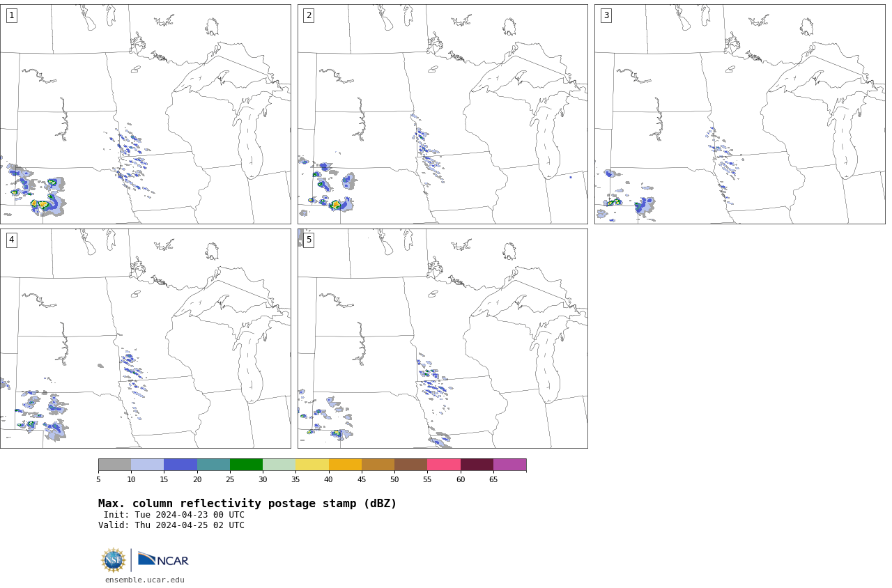Click the maroon 60-65 dBZ swatch

(x=477, y=465)
